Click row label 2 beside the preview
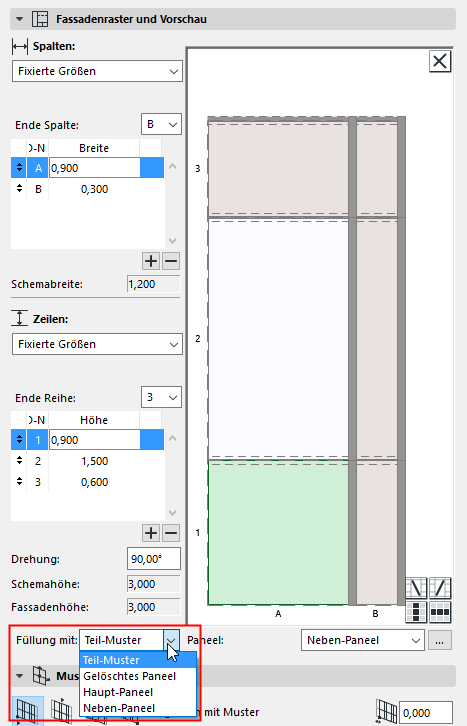The width and height of the screenshot is (467, 726). coord(198,338)
